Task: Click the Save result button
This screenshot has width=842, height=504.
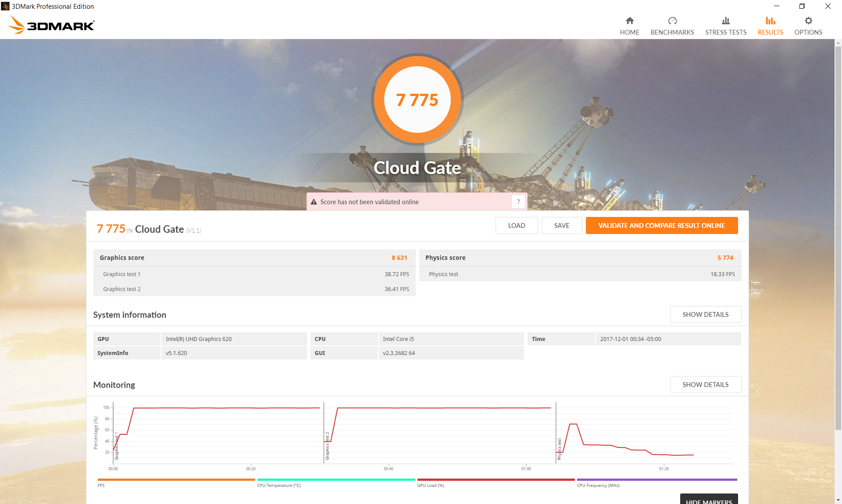Action: click(x=561, y=226)
